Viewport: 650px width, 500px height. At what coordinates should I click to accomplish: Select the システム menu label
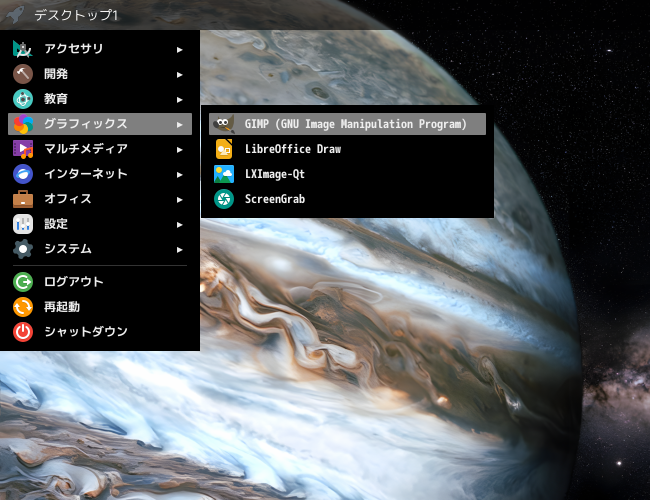68,249
